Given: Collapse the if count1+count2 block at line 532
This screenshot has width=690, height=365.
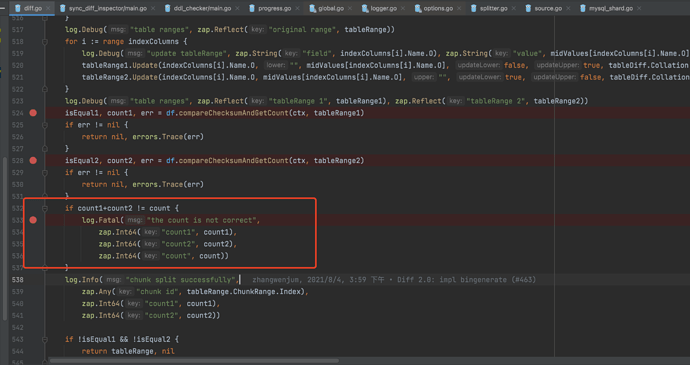Looking at the screenshot, I should [x=45, y=208].
